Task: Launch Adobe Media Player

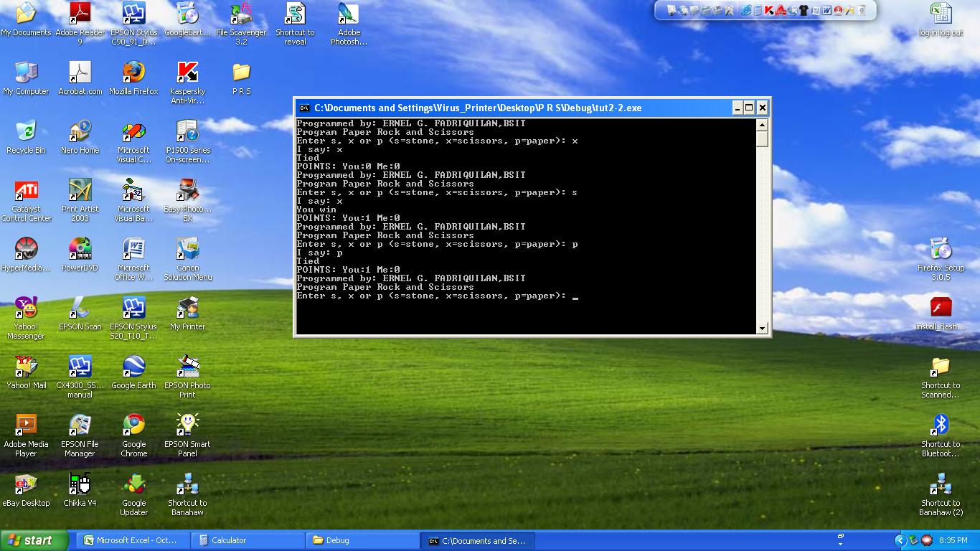Action: 26,435
